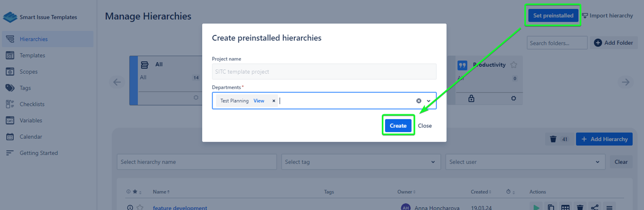Click the Search folders input field
The height and width of the screenshot is (210, 644).
[x=557, y=43]
